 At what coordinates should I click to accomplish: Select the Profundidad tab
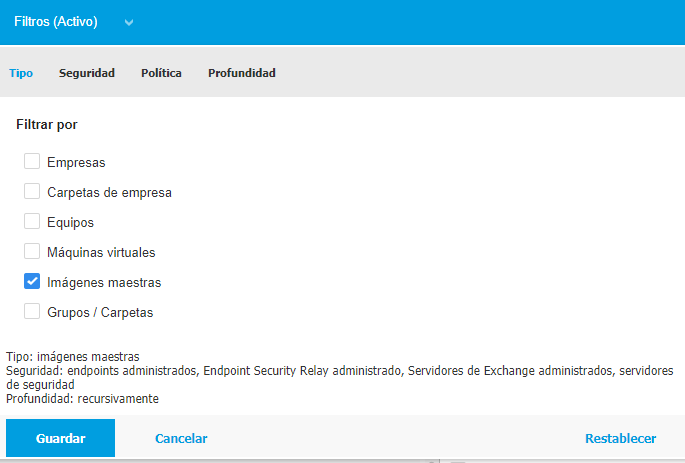(x=242, y=73)
